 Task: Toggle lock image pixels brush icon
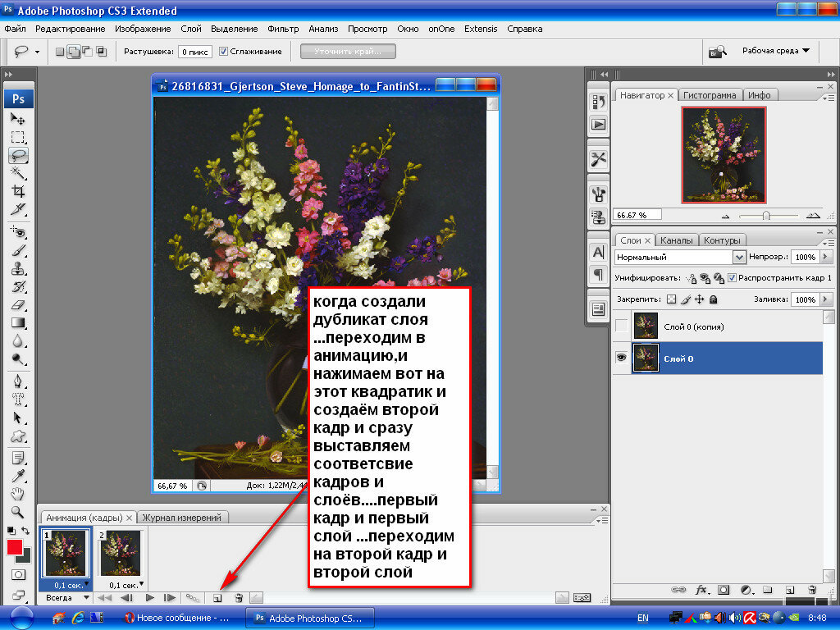coord(686,299)
